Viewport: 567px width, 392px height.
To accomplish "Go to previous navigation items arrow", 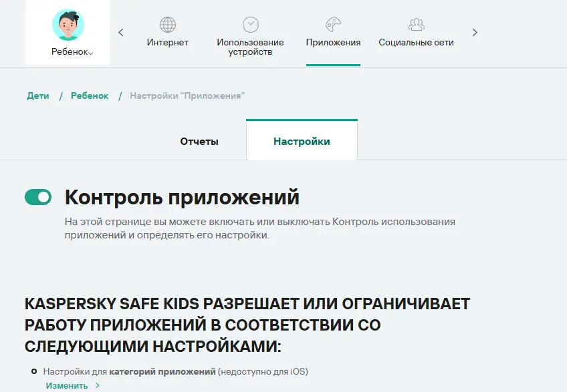I will (121, 33).
